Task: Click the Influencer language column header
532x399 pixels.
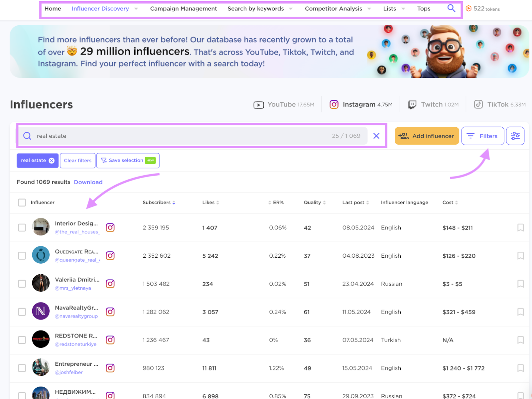Action: point(405,202)
